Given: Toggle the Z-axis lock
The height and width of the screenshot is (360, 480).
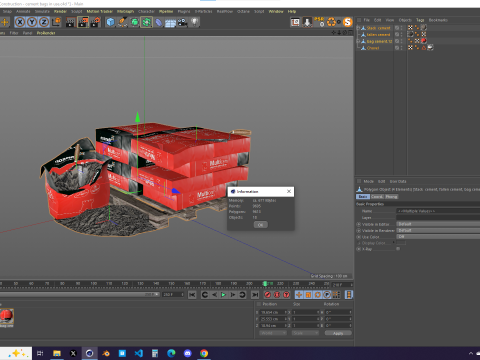Looking at the screenshot, I should coord(44,22).
